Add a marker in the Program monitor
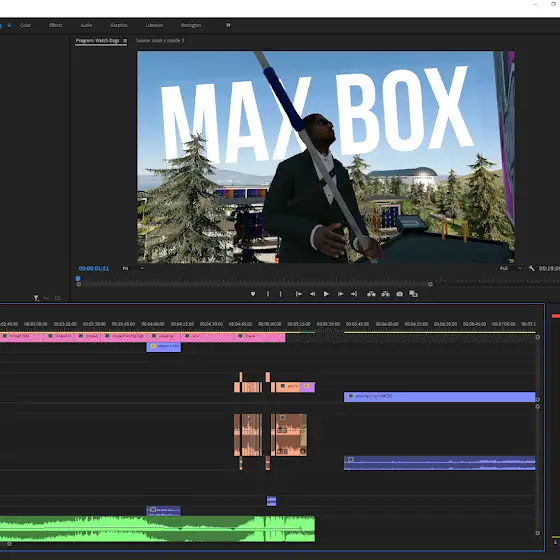560x560 pixels. [253, 294]
